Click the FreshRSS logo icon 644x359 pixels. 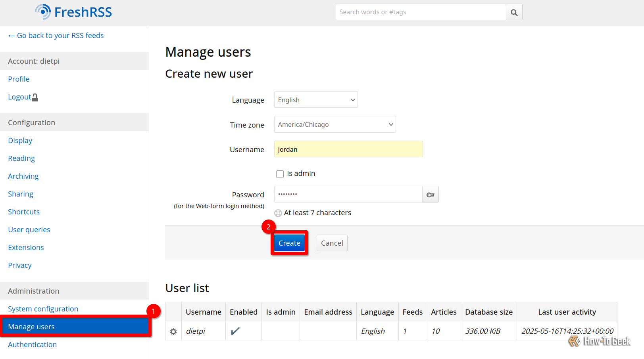click(x=43, y=12)
